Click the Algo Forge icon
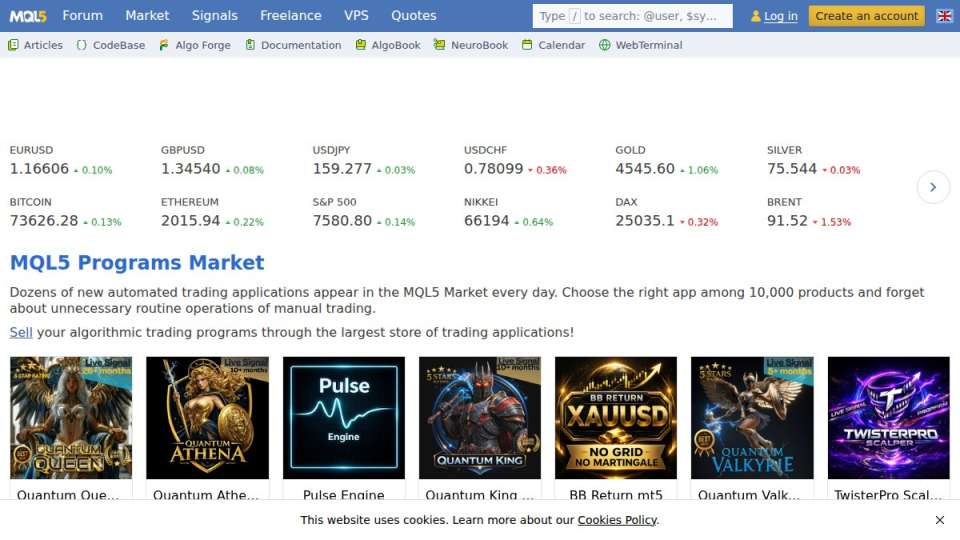The width and height of the screenshot is (960, 540). tap(163, 45)
